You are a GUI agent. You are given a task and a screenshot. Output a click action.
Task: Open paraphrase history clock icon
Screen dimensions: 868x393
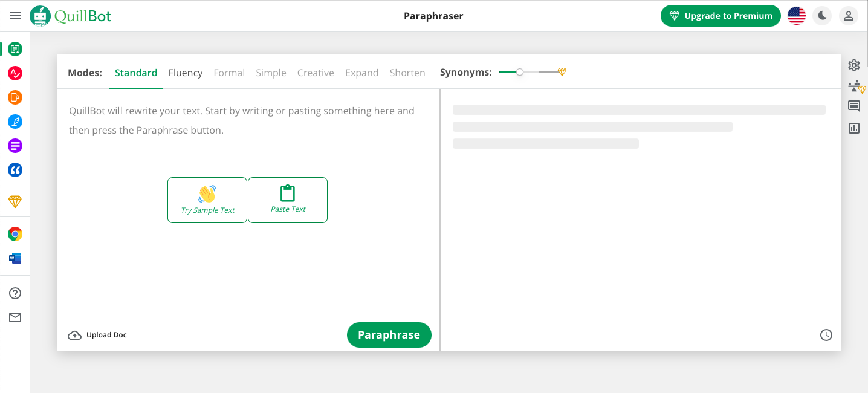pyautogui.click(x=826, y=334)
